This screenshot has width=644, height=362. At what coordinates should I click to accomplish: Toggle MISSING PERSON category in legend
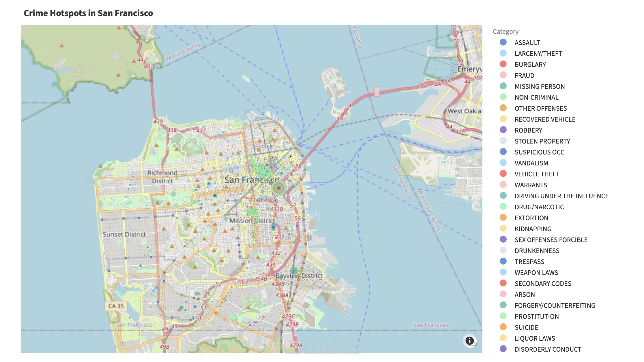click(x=540, y=86)
